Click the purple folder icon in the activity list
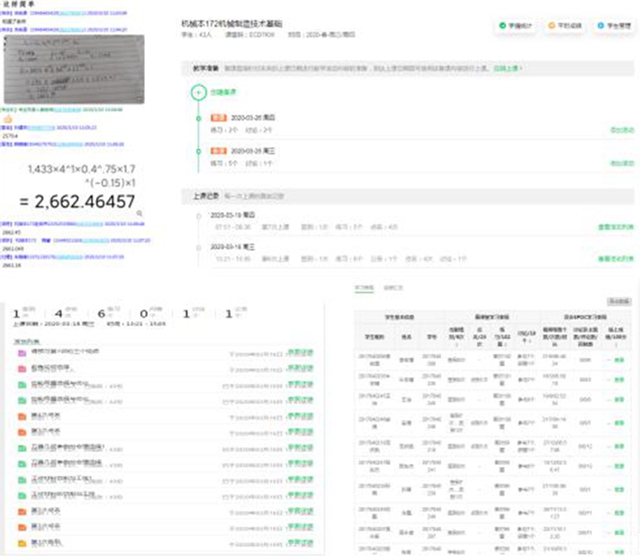The image size is (640, 556). click(20, 352)
